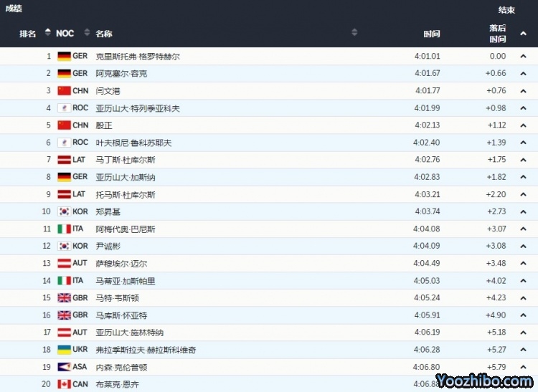The width and height of the screenshot is (538, 392).
Task: Click the Chinese flag beside 闫文港
Action: [64, 91]
